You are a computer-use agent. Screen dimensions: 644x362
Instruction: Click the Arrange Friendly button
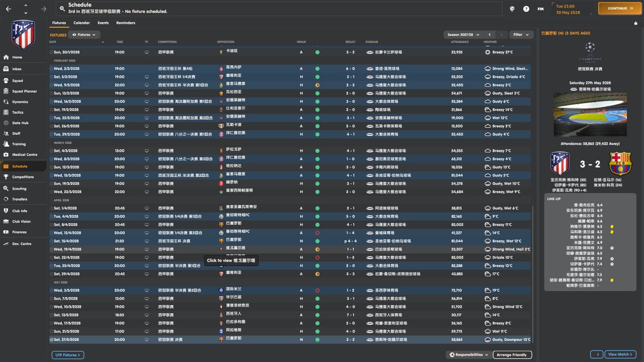pos(512,355)
